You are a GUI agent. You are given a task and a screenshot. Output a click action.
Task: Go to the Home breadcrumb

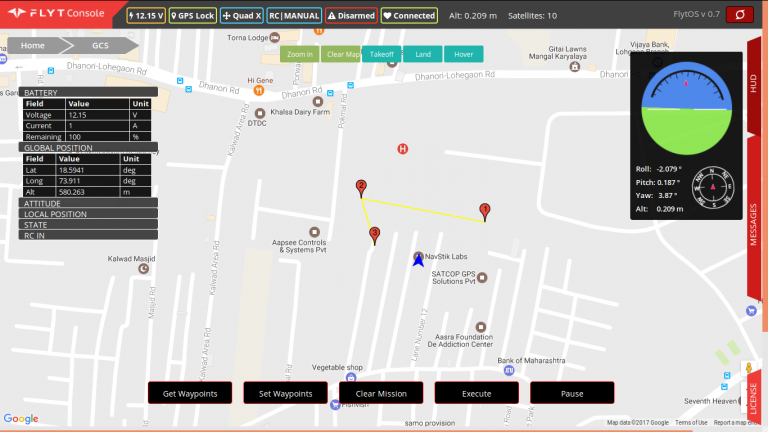point(33,46)
